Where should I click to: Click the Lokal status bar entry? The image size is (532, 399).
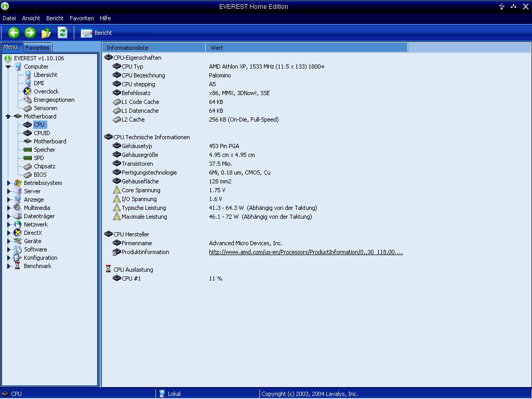point(170,394)
